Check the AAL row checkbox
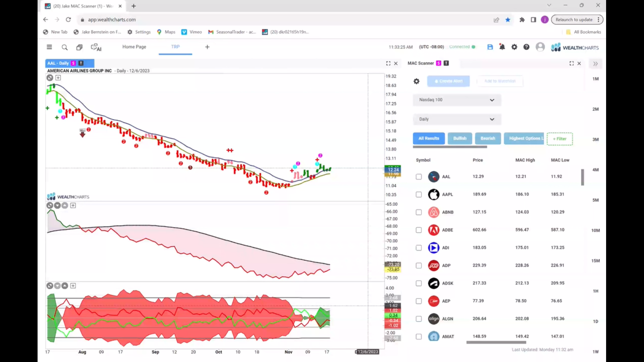Viewport: 644px width, 362px height. click(x=419, y=177)
